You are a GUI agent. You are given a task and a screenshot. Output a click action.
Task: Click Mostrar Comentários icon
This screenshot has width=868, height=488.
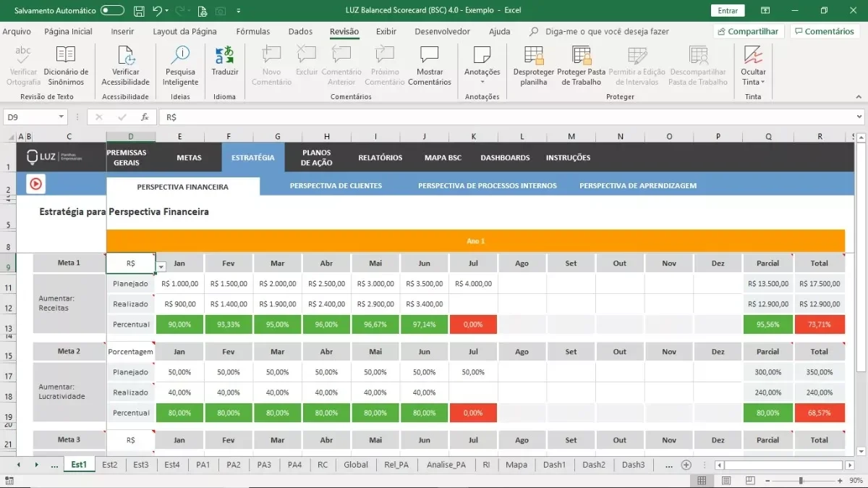[x=430, y=66]
